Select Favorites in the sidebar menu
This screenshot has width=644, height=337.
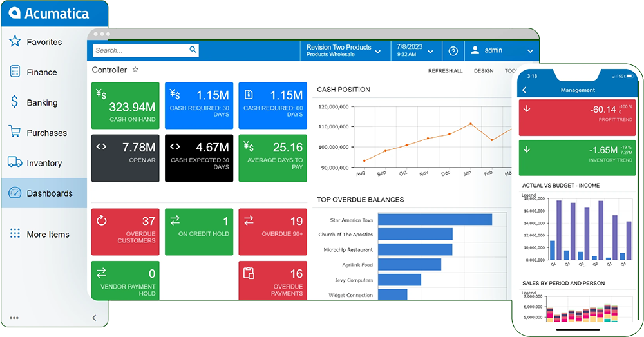pos(44,42)
